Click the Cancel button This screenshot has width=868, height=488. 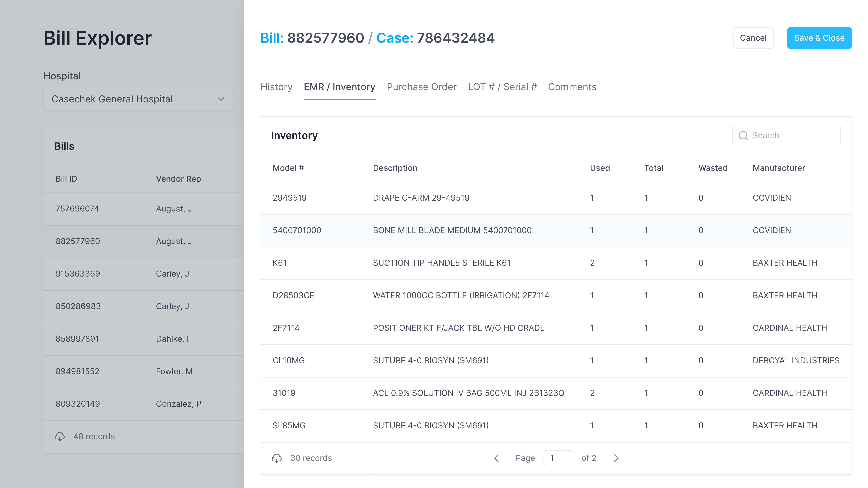(x=753, y=38)
